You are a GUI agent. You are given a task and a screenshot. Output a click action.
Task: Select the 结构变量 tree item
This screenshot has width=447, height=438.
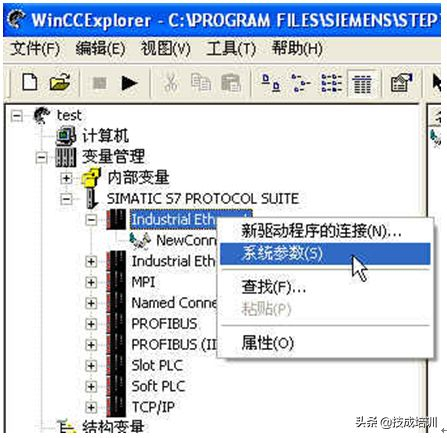[113, 427]
